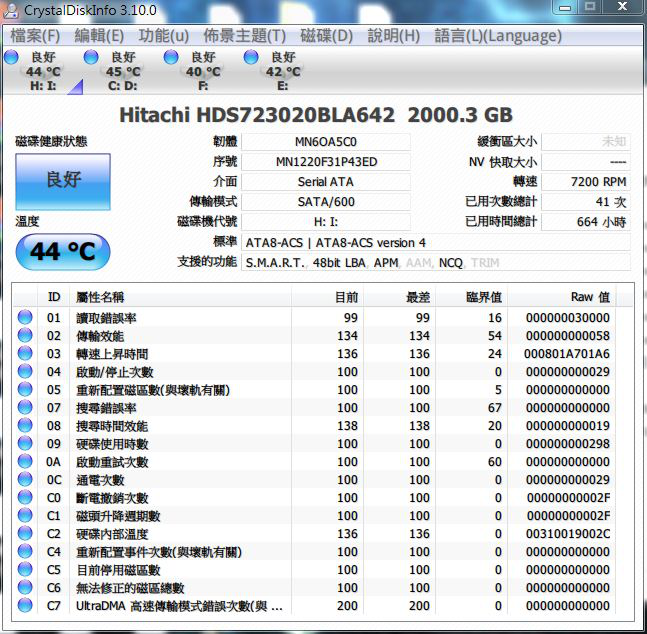Click status icon for C5 目前停用磁區數
The height and width of the screenshot is (634, 647).
pyautogui.click(x=25, y=569)
